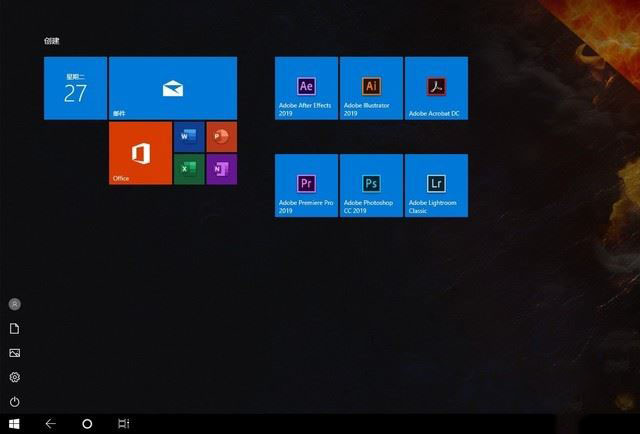640x434 pixels.
Task: Launch Adobe Premiere Pro 2019
Action: [x=307, y=186]
